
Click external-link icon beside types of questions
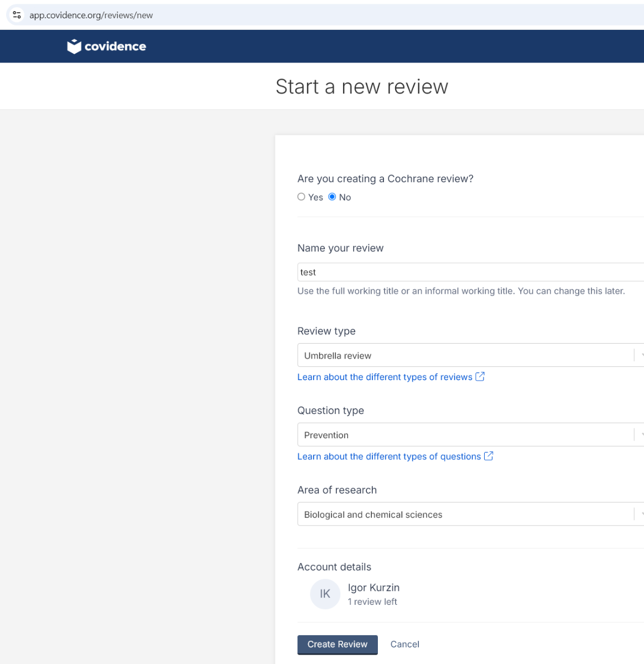(489, 456)
